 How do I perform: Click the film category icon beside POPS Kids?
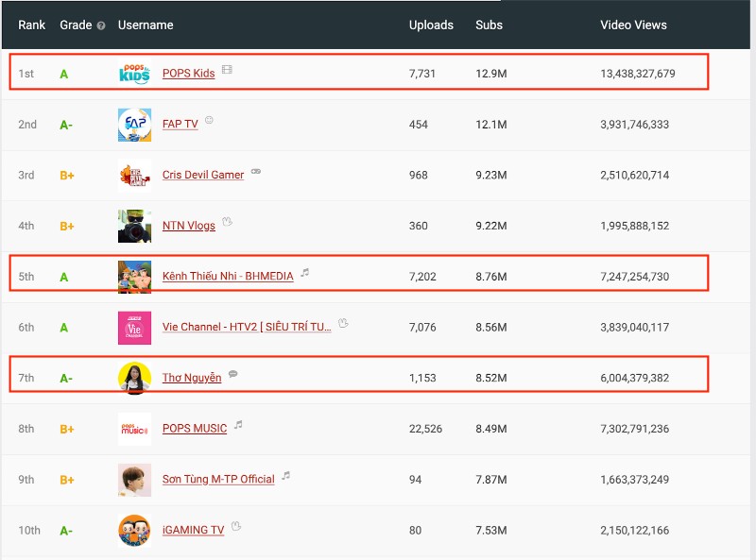(227, 69)
